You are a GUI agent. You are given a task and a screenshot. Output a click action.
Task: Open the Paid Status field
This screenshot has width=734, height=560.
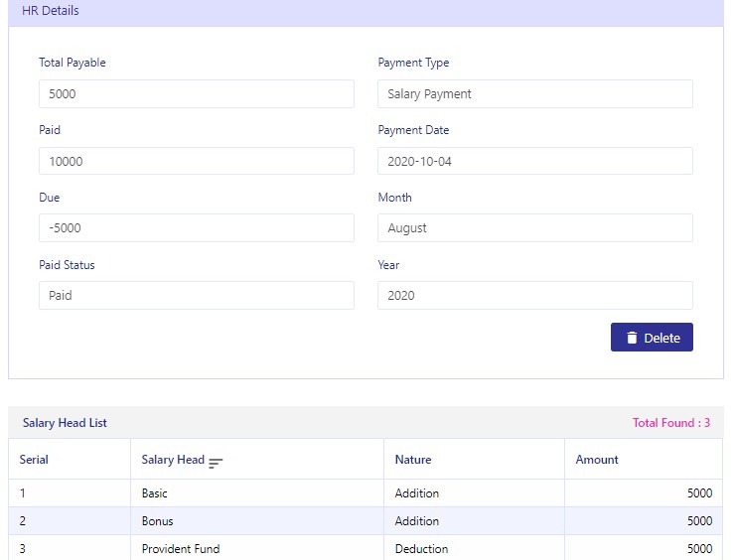197,295
